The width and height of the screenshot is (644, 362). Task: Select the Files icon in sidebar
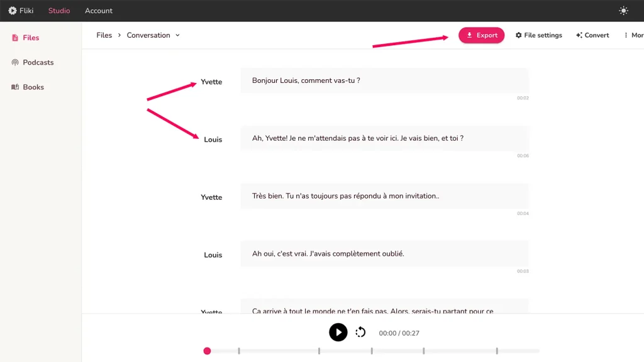(14, 38)
